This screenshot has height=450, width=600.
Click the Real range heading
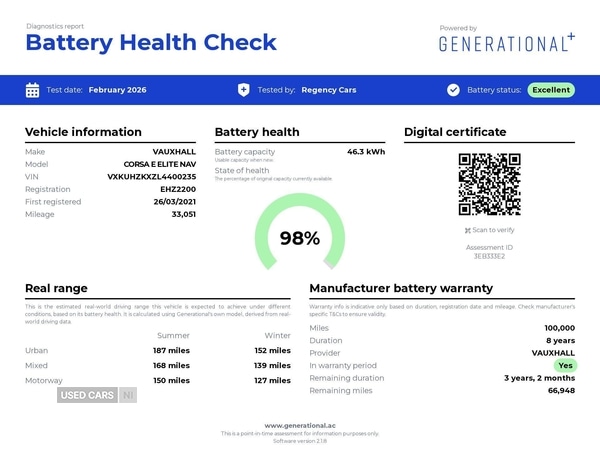coord(56,288)
